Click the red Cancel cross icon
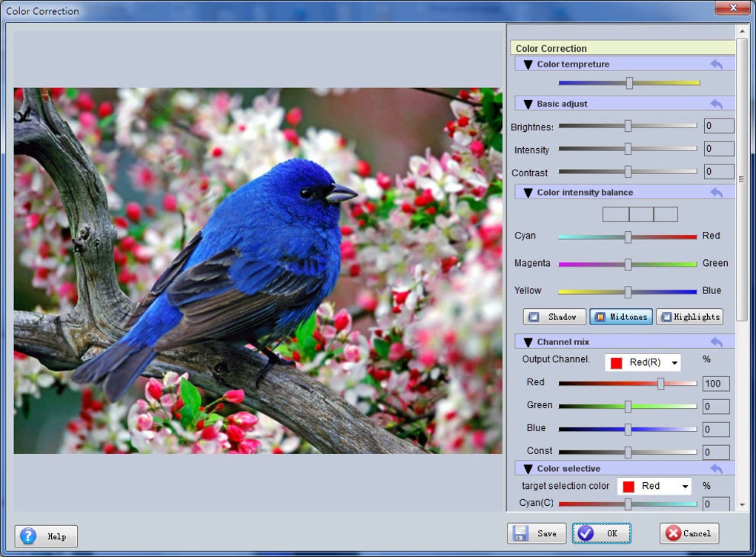Viewport: 756px width, 557px height. 672,533
